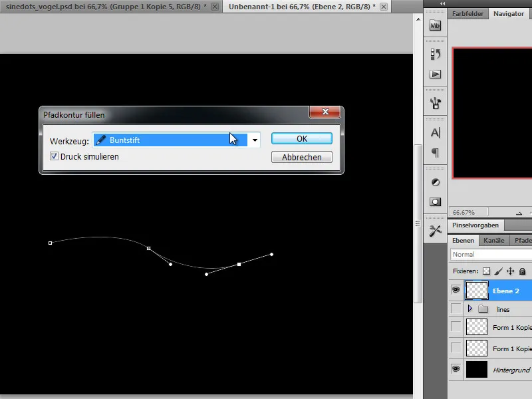This screenshot has height=399, width=532.
Task: Close the Unbenannt-1 document tab
Action: pos(384,7)
